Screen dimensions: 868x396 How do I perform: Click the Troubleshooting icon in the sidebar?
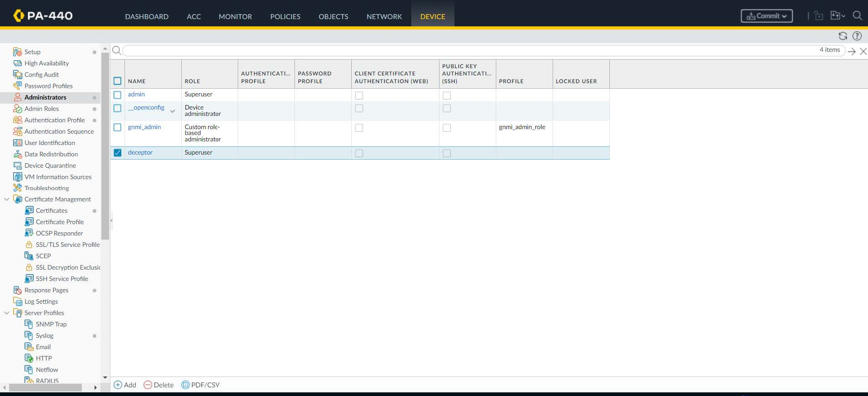click(18, 188)
